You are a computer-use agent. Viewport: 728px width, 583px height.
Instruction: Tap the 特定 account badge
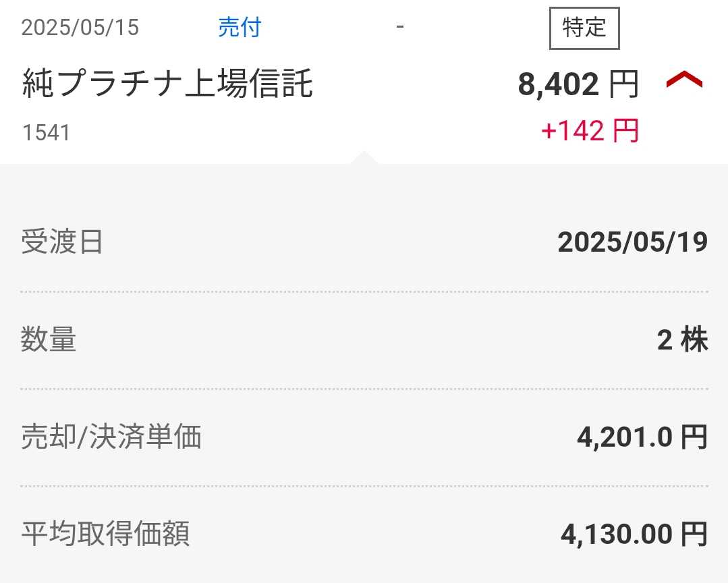coord(584,28)
